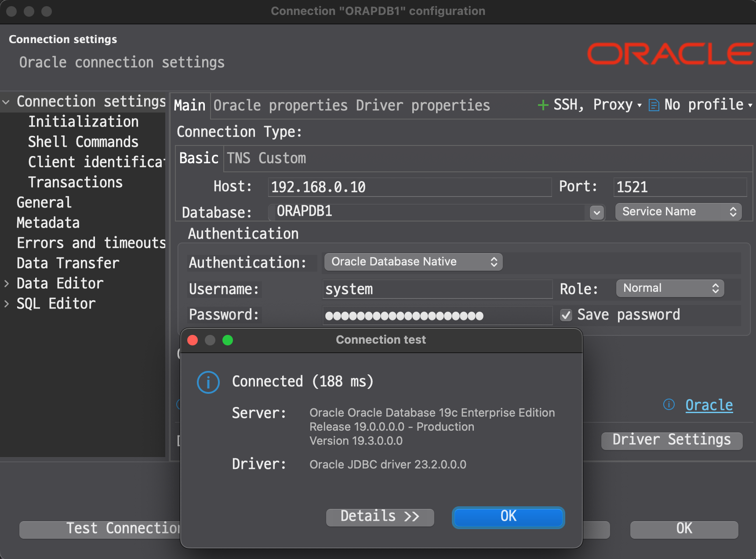
Task: Switch to the Oracle properties tab
Action: coord(281,105)
